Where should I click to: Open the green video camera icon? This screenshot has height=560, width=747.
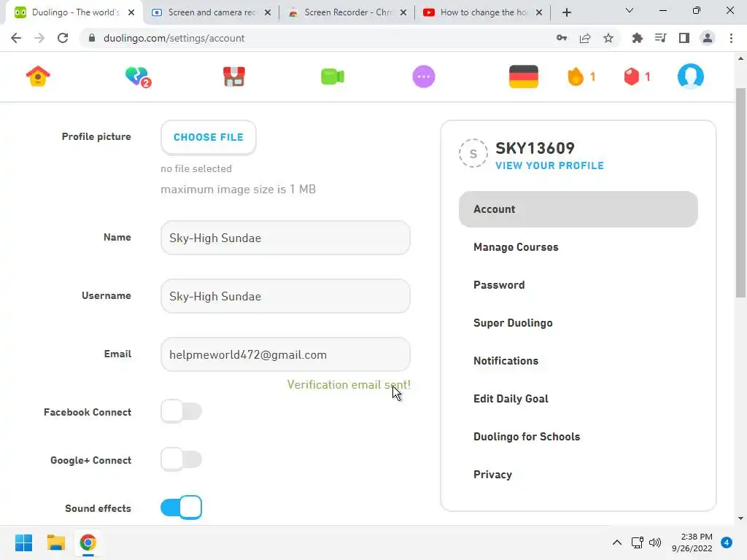[333, 76]
